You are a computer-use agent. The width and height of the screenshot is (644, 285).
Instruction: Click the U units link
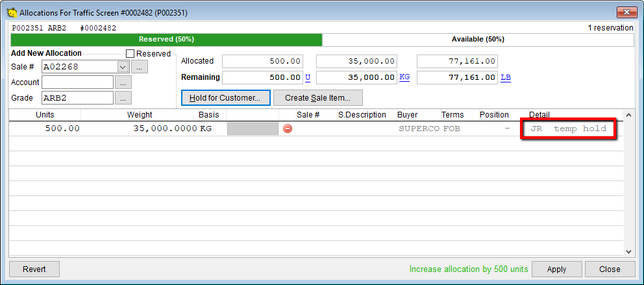coord(308,77)
